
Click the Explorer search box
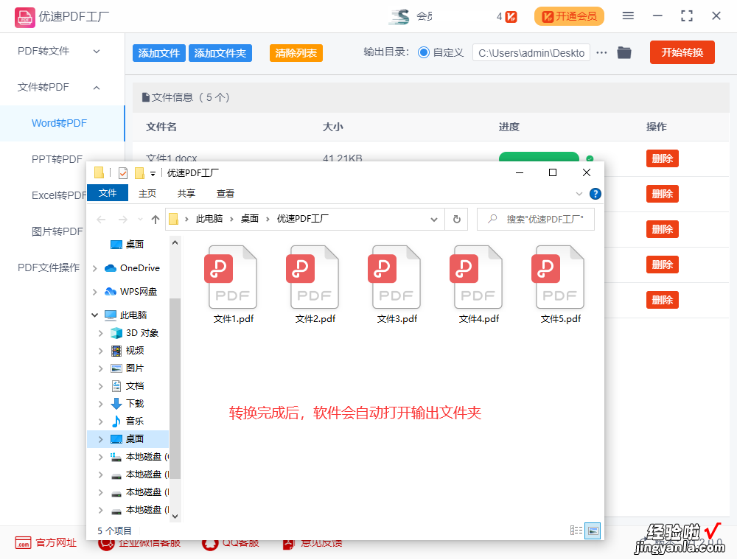coord(535,219)
